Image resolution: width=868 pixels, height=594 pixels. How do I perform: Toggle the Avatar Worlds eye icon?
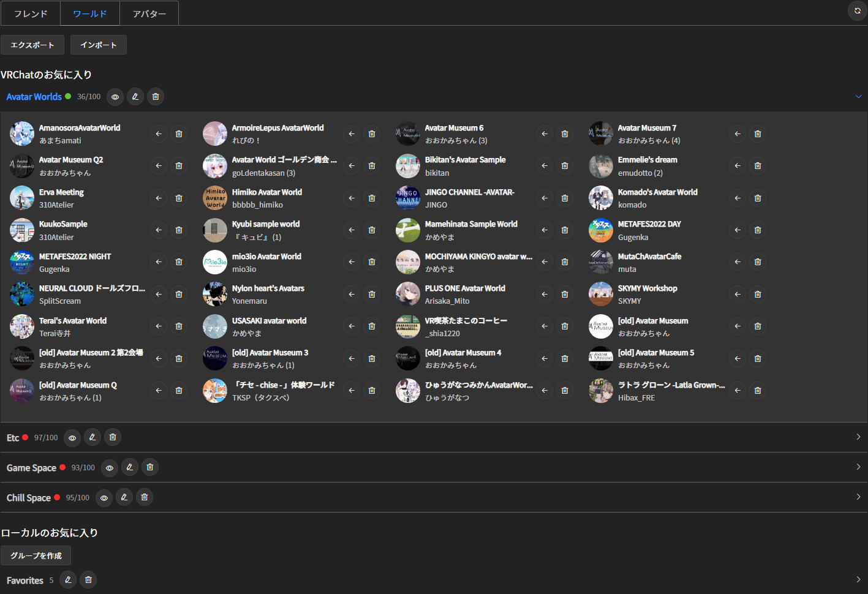pos(115,96)
